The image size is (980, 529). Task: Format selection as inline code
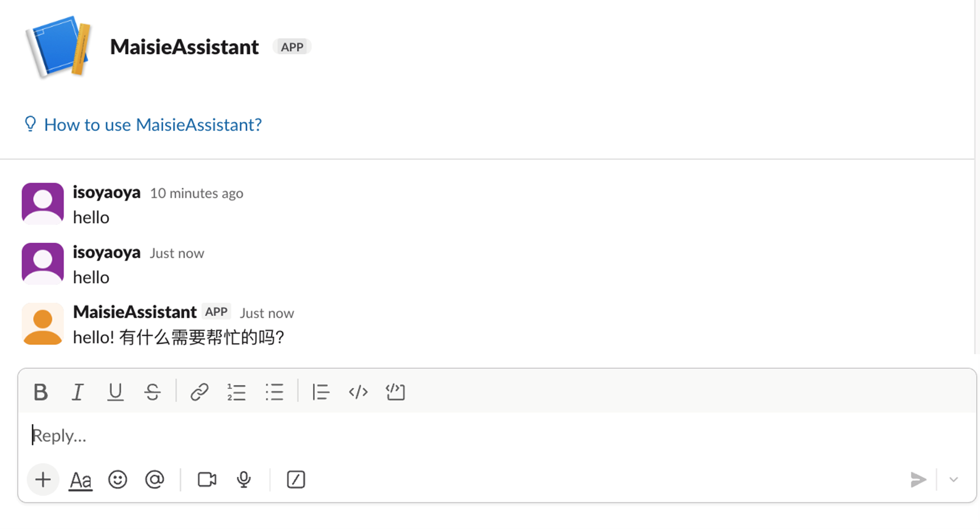click(x=358, y=392)
